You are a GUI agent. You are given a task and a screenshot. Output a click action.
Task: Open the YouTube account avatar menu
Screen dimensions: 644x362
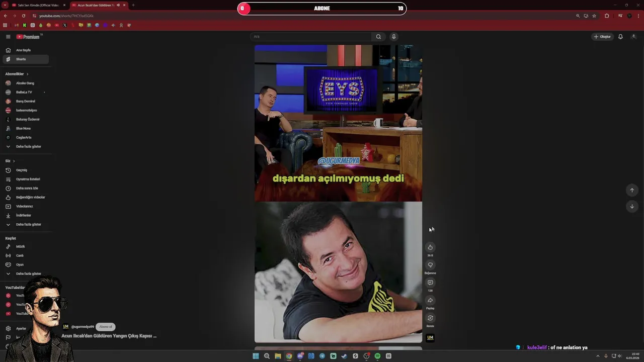point(633,37)
